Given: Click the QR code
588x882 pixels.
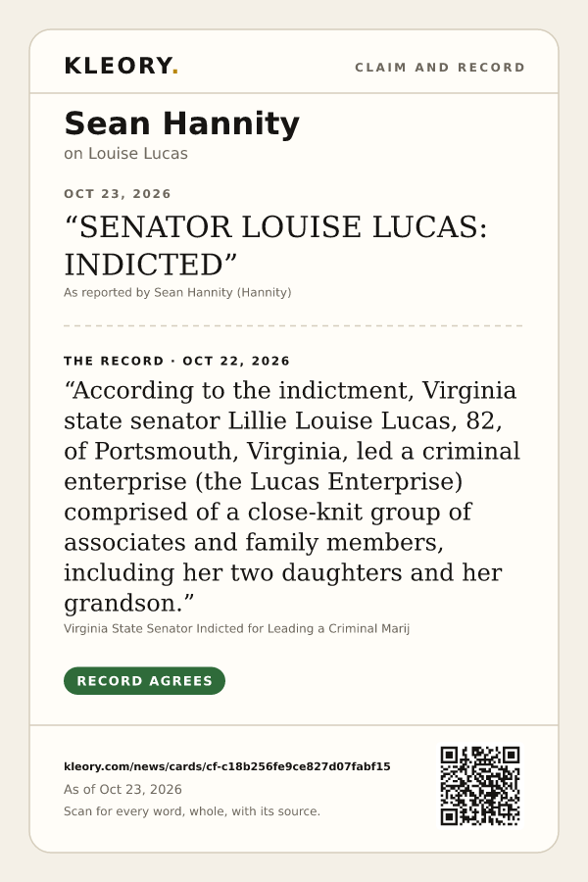Looking at the screenshot, I should pyautogui.click(x=480, y=786).
